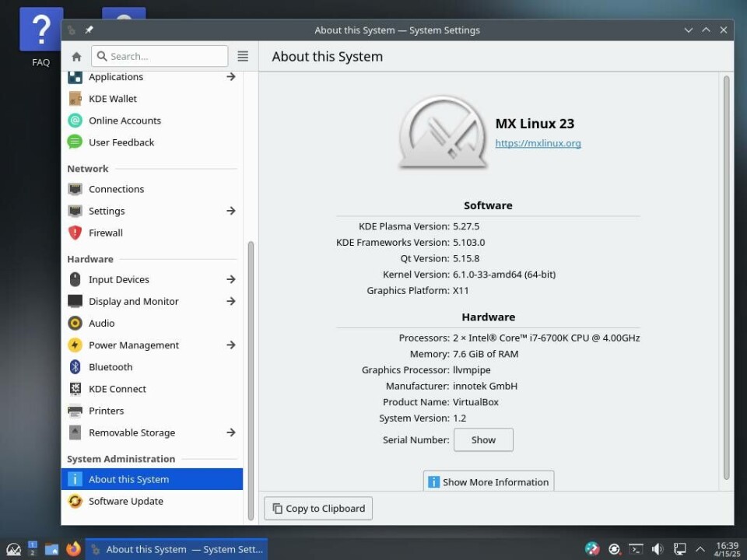747x560 pixels.
Task: Open the Firewall label in the sidebar
Action: [x=106, y=233]
